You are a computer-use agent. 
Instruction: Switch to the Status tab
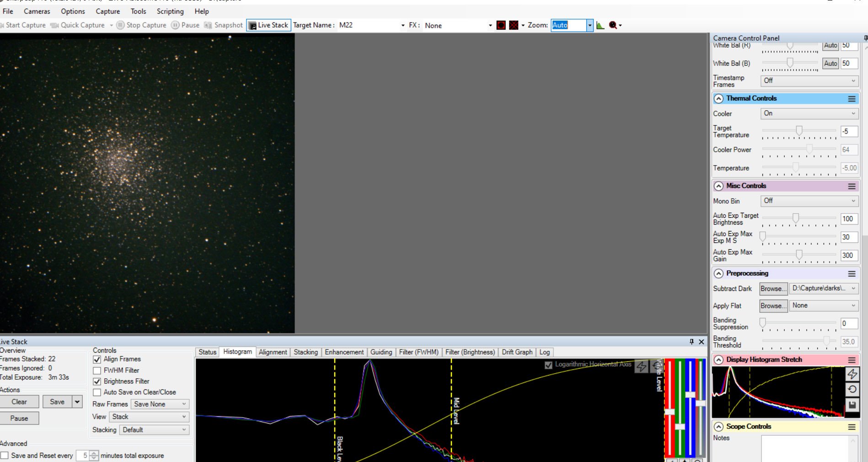(207, 352)
